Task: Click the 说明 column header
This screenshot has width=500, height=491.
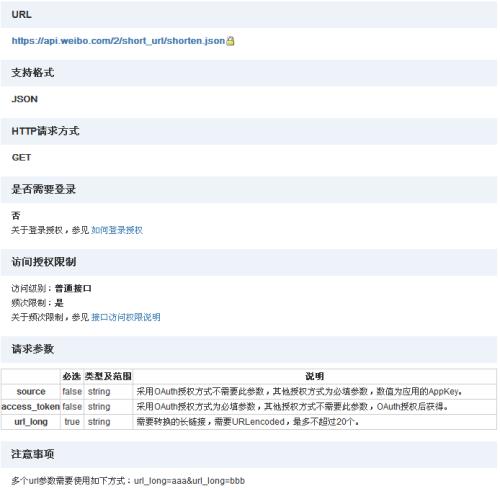Action: 314,376
